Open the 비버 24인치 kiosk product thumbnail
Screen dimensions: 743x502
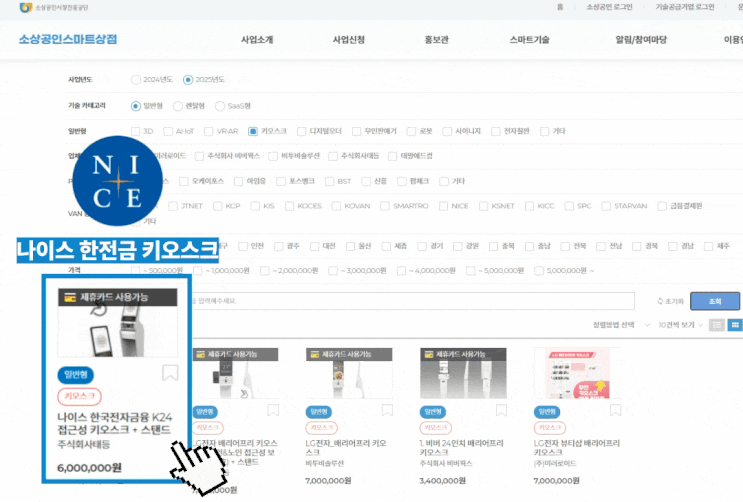pyautogui.click(x=463, y=374)
